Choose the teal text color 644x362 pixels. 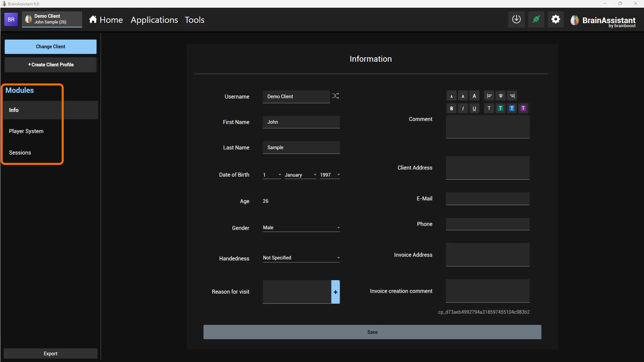coord(501,108)
